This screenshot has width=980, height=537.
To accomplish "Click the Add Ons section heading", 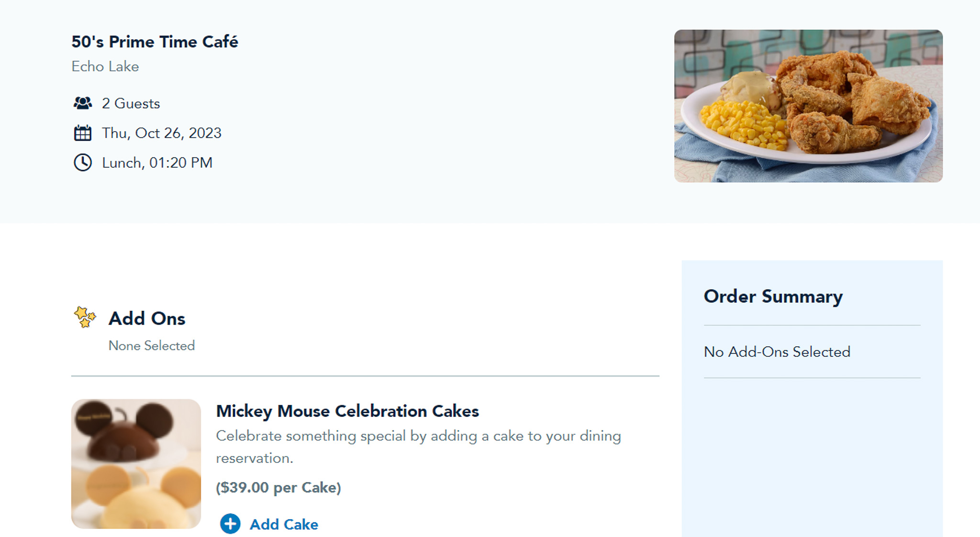I will 146,318.
